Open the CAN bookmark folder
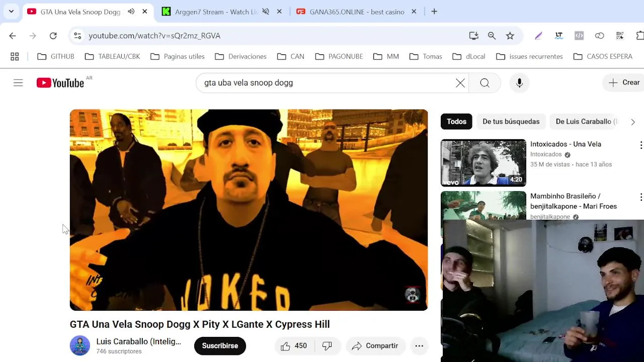Image resolution: width=644 pixels, height=362 pixels. (x=291, y=56)
